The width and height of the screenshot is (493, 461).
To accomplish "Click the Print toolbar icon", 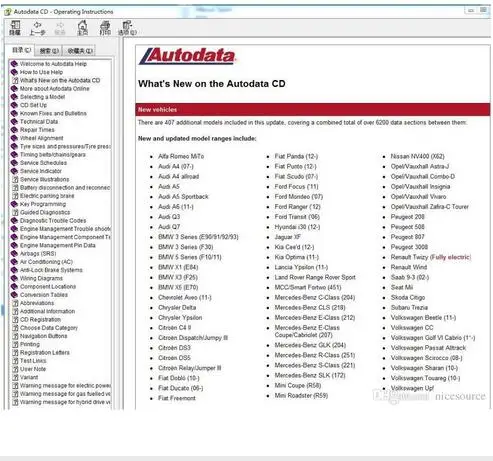I will click(x=105, y=28).
